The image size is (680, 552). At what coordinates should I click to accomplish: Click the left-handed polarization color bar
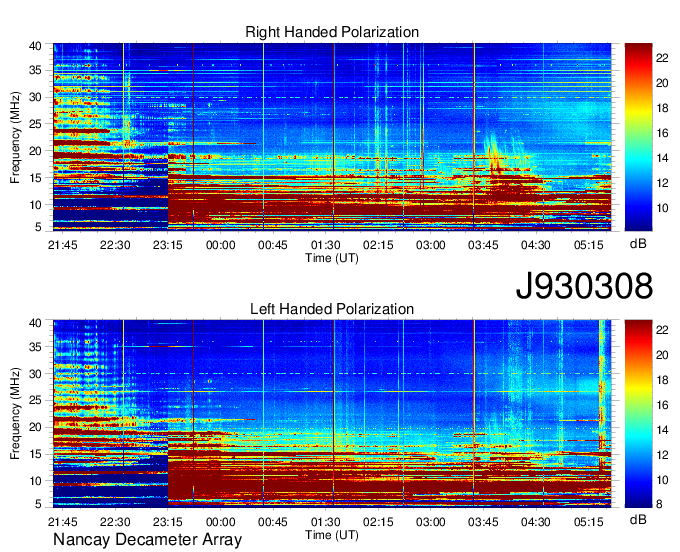click(x=638, y=414)
